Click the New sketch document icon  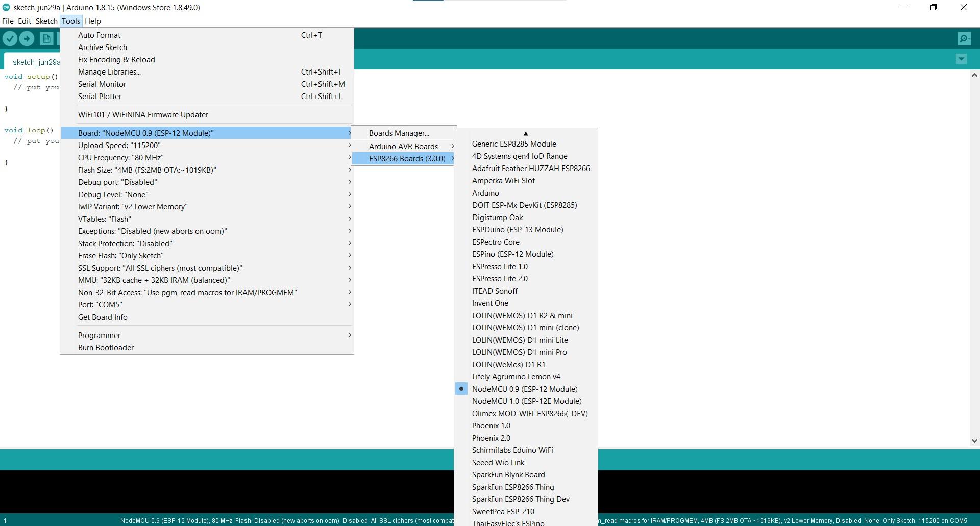(x=46, y=38)
